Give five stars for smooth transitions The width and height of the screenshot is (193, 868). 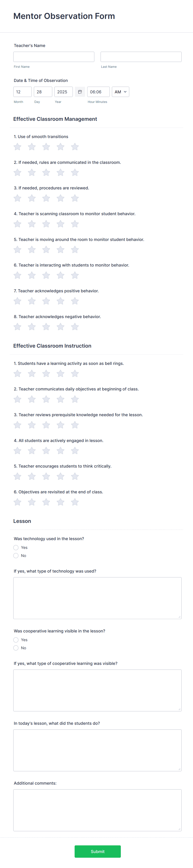pyautogui.click(x=75, y=147)
